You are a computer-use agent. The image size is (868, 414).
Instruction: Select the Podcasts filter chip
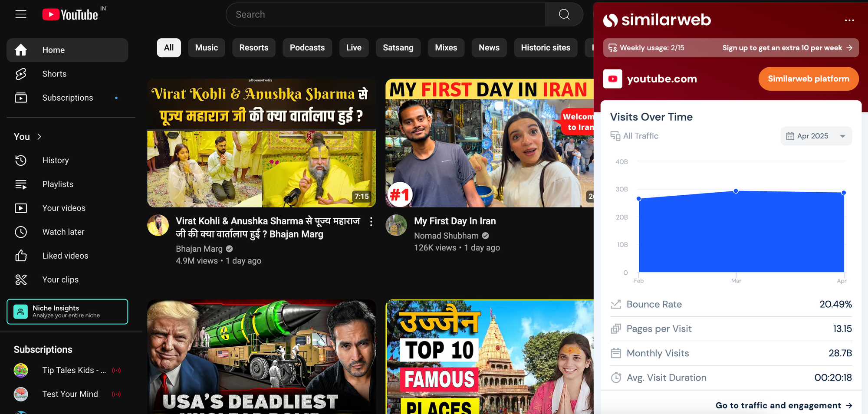pyautogui.click(x=307, y=48)
